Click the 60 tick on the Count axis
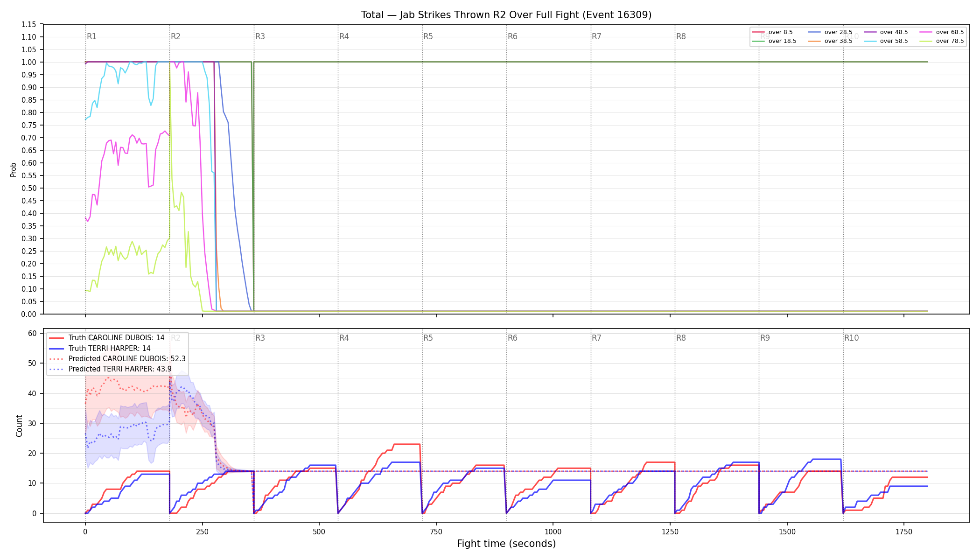 pyautogui.click(x=32, y=333)
